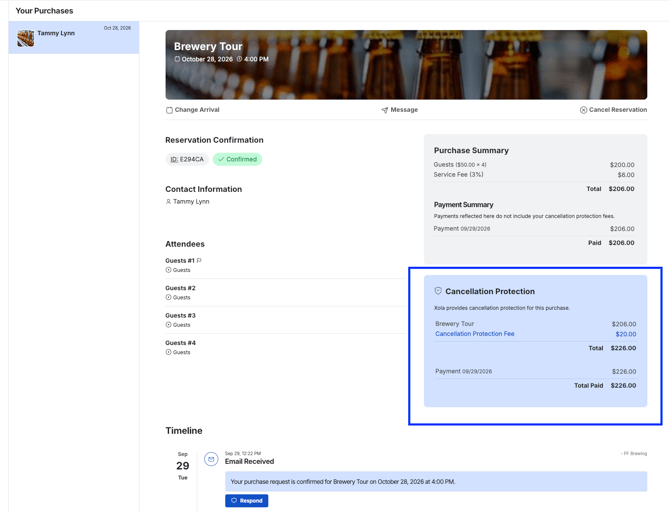The width and height of the screenshot is (670, 513).
Task: Click the PF Brewing label in the timeline
Action: (634, 453)
